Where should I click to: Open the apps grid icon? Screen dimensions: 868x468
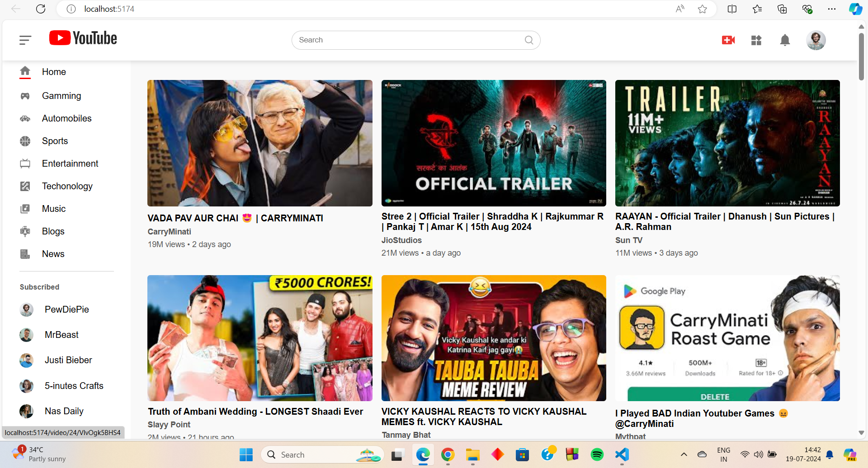(756, 40)
